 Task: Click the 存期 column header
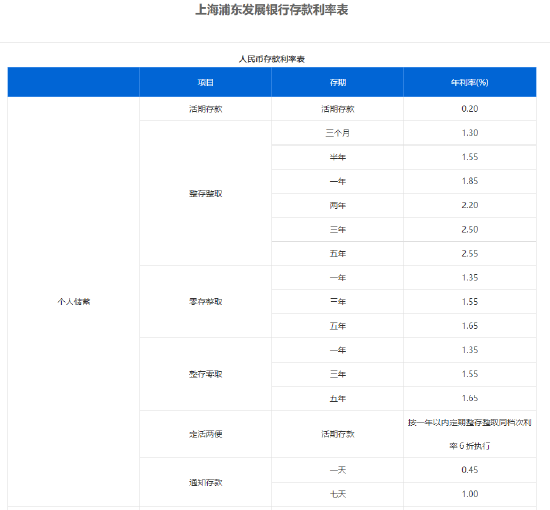[338, 82]
